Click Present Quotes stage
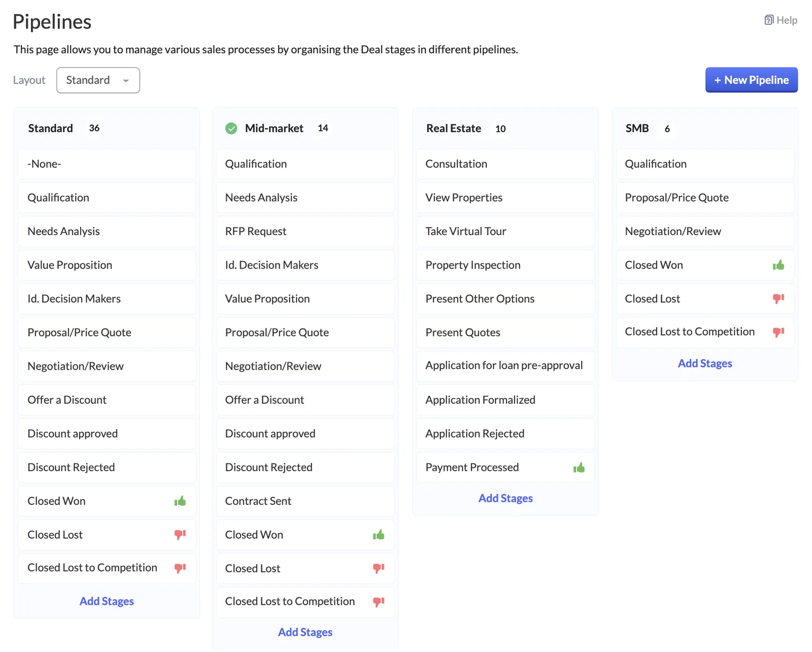The width and height of the screenshot is (812, 652). [x=505, y=333]
